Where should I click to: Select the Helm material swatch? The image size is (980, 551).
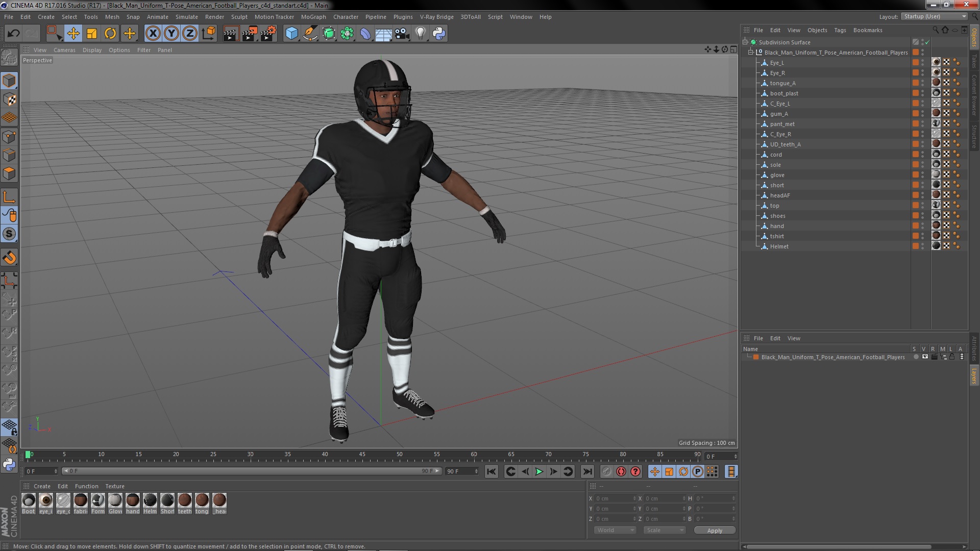(x=150, y=500)
